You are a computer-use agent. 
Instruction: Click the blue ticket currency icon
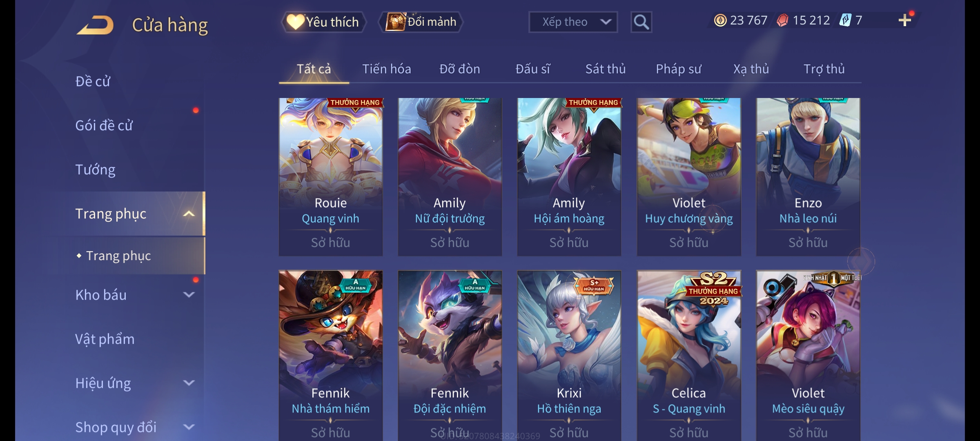[x=845, y=20]
